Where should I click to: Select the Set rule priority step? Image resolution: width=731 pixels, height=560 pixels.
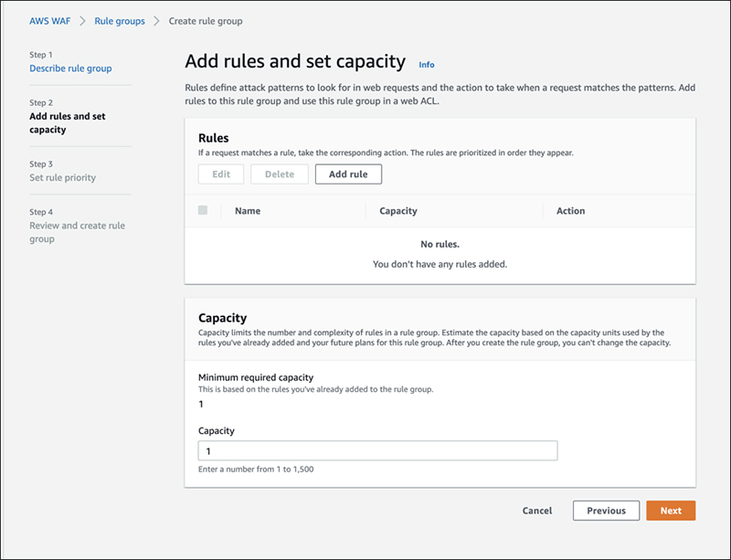[62, 177]
